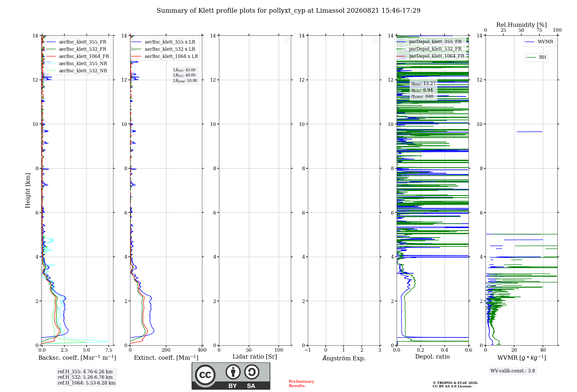Click legend entry aerBsc_klett_1064_FR
The image size is (577, 392).
(x=78, y=56)
